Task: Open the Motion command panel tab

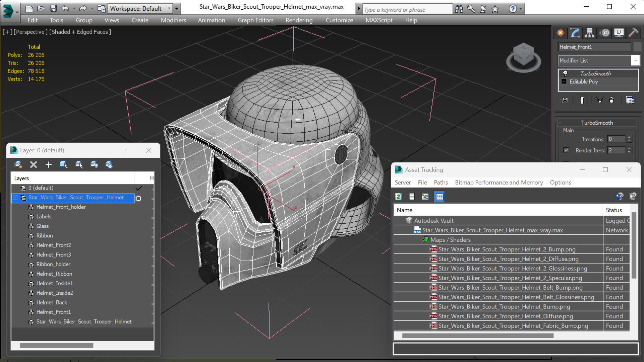Action: [605, 33]
